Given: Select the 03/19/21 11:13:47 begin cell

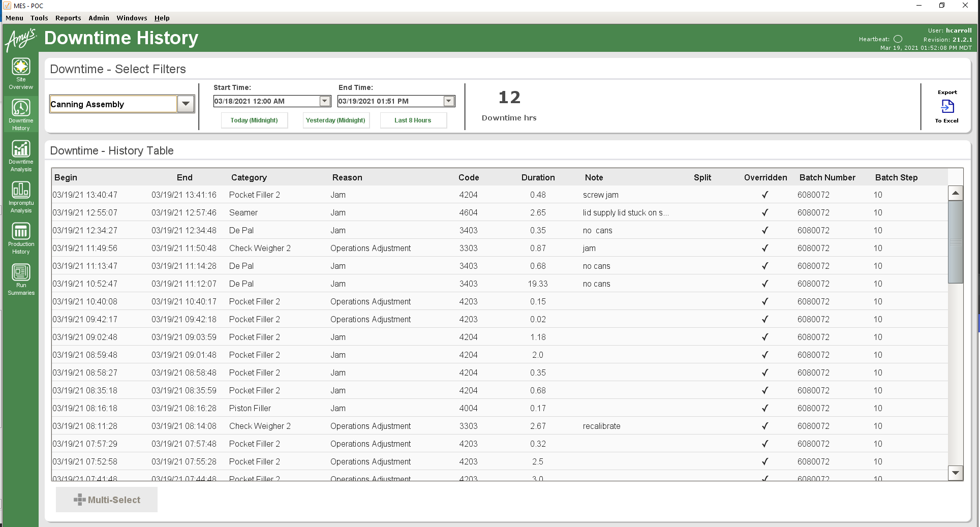Looking at the screenshot, I should pyautogui.click(x=85, y=266).
